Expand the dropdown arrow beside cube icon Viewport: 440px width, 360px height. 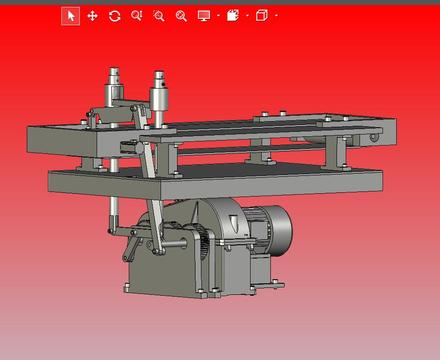pyautogui.click(x=276, y=16)
